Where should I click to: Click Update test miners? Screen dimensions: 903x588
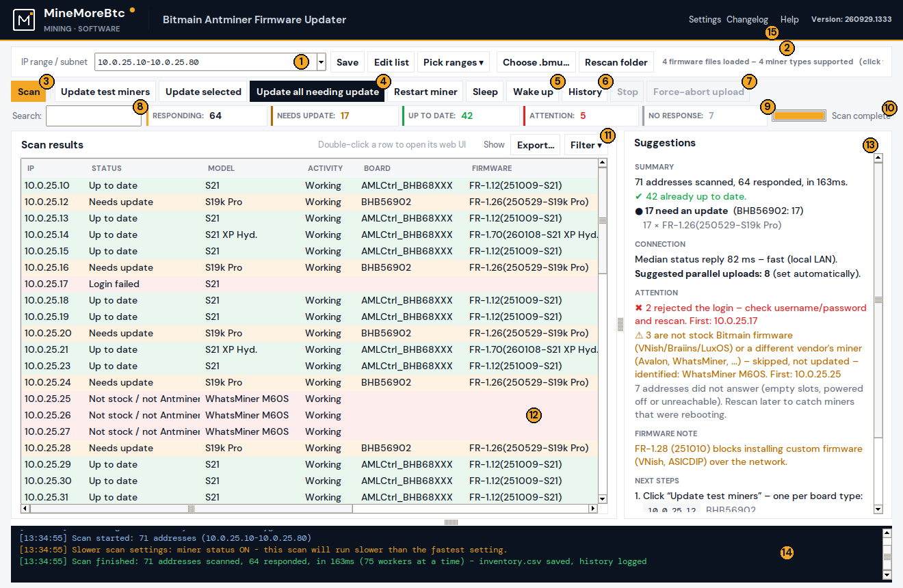click(105, 92)
